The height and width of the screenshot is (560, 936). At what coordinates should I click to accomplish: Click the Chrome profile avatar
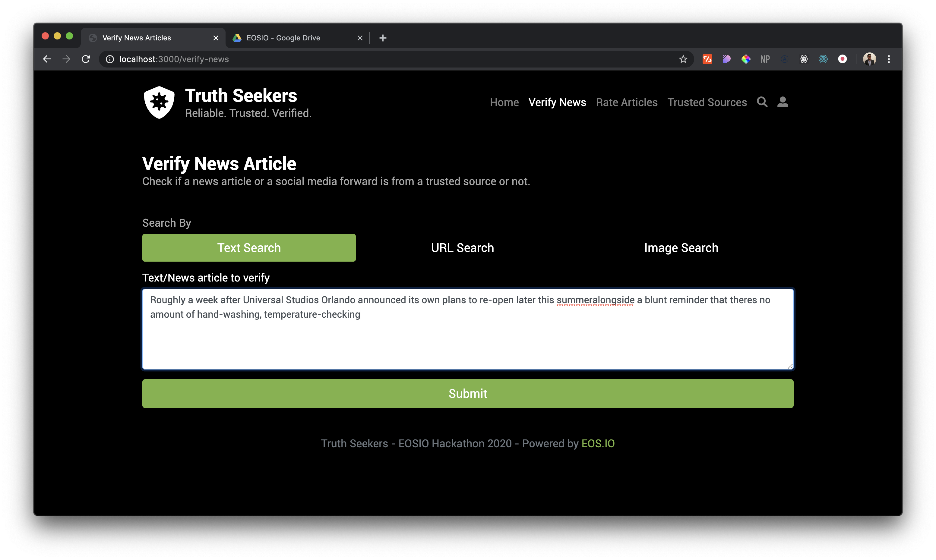coord(869,59)
